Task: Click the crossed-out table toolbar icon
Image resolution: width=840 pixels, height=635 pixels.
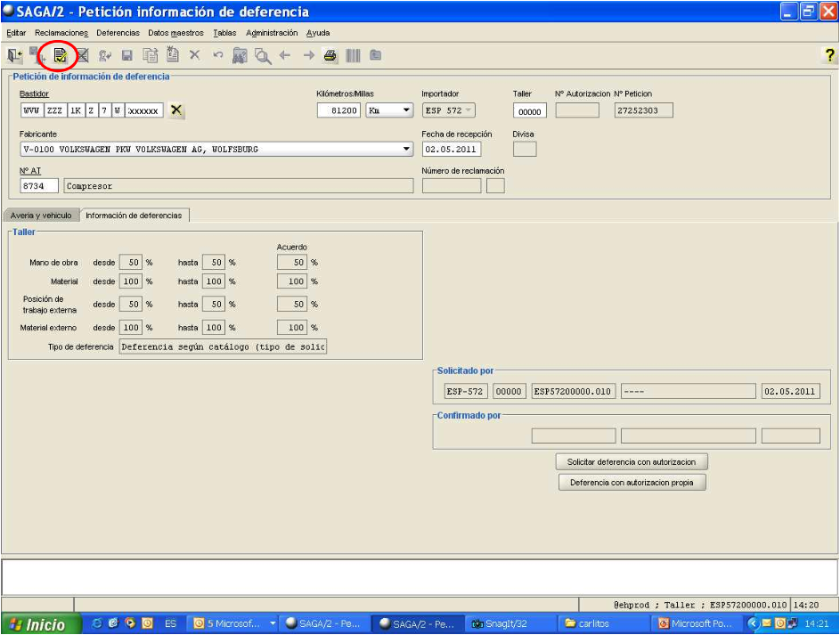Action: coord(83,55)
